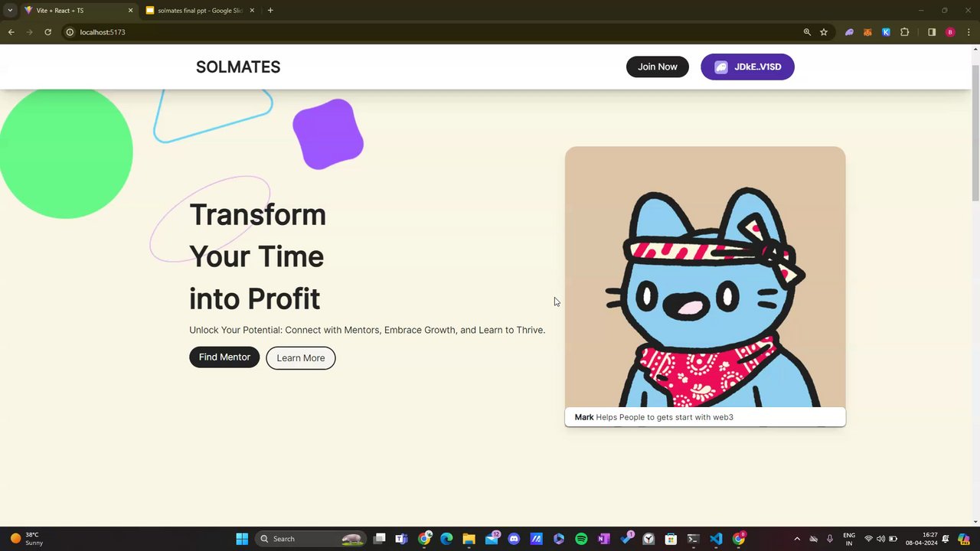The image size is (980, 551).
Task: Open the ENG IN language switcher
Action: pos(849,539)
